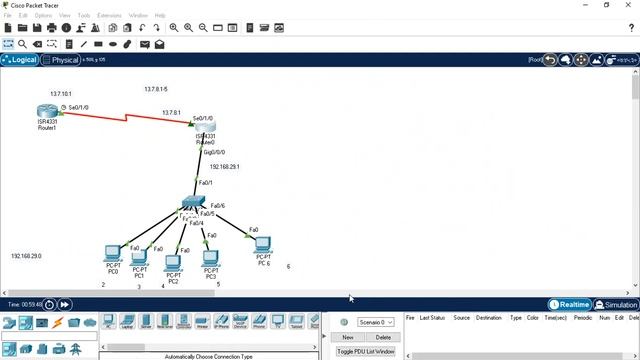Click the 13.7.10.1 label

pos(61,93)
